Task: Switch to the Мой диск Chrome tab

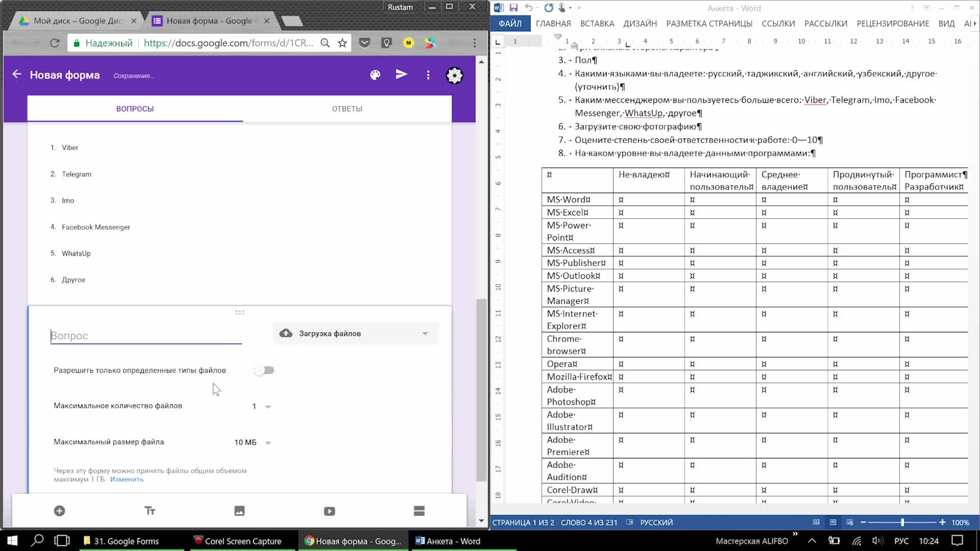Action: [77, 21]
